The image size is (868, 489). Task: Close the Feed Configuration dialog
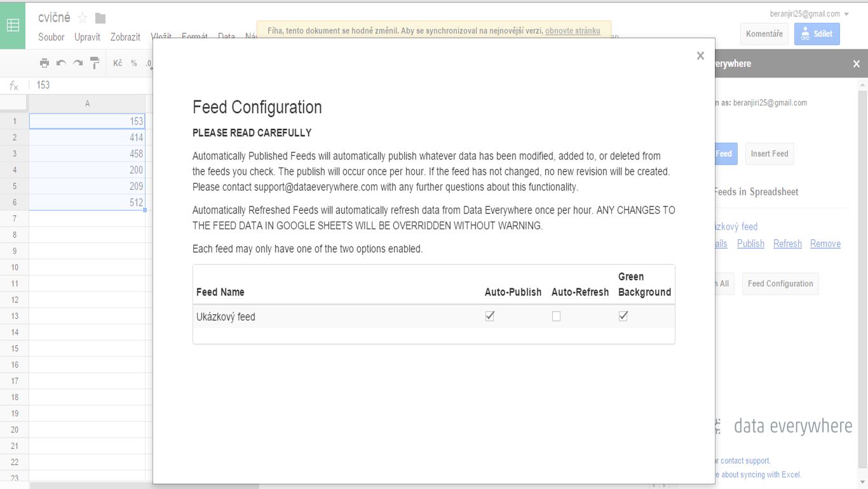tap(700, 56)
